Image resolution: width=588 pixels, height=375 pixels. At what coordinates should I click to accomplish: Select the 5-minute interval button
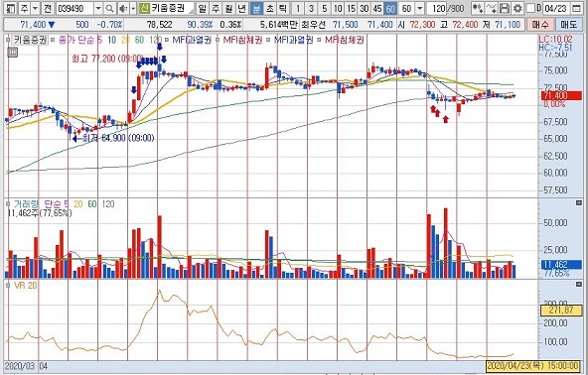point(325,8)
